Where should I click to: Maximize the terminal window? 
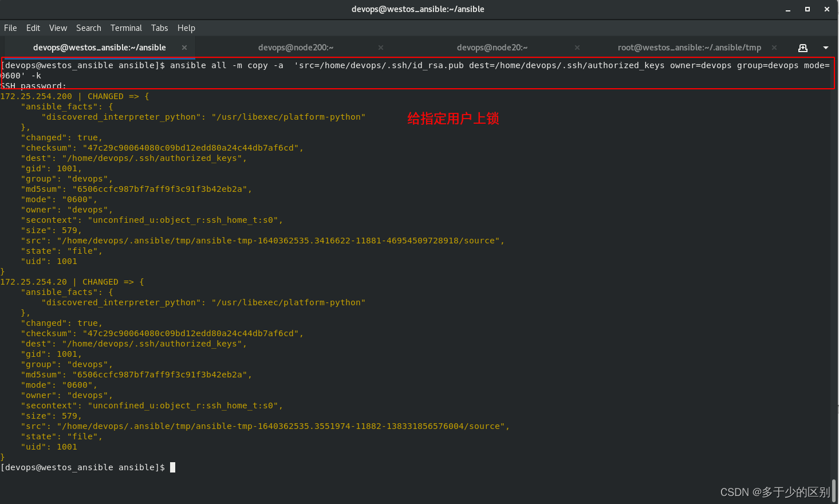point(808,9)
